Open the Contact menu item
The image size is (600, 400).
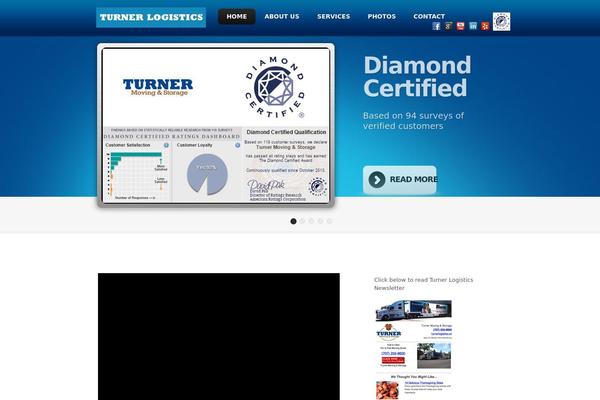pyautogui.click(x=429, y=16)
